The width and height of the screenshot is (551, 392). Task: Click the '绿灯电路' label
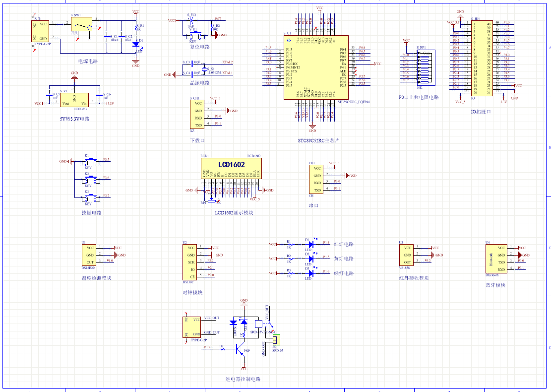pyautogui.click(x=344, y=273)
